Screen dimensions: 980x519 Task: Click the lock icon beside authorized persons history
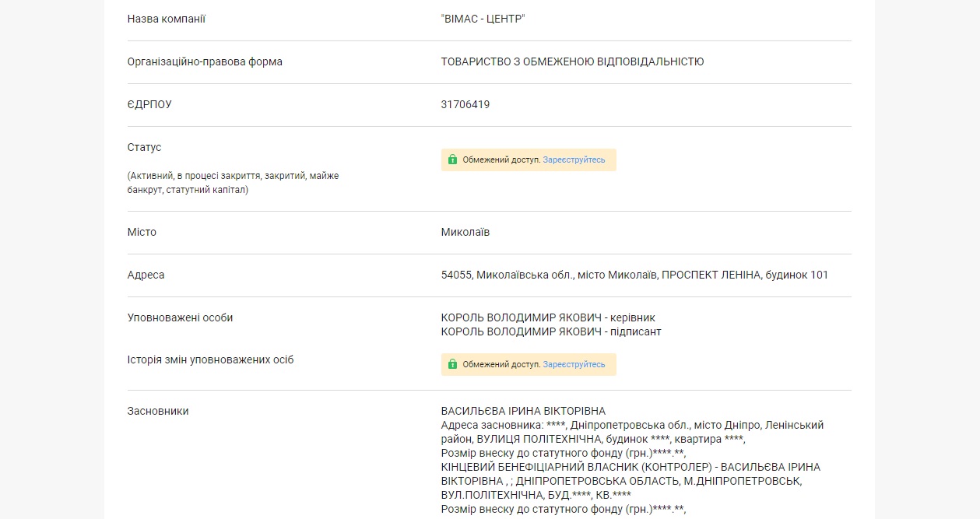click(452, 365)
